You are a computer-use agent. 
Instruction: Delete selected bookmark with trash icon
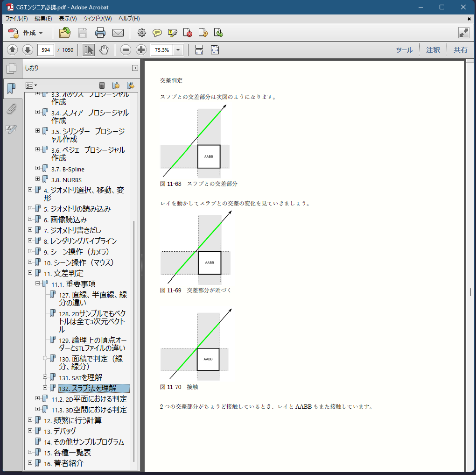[102, 85]
